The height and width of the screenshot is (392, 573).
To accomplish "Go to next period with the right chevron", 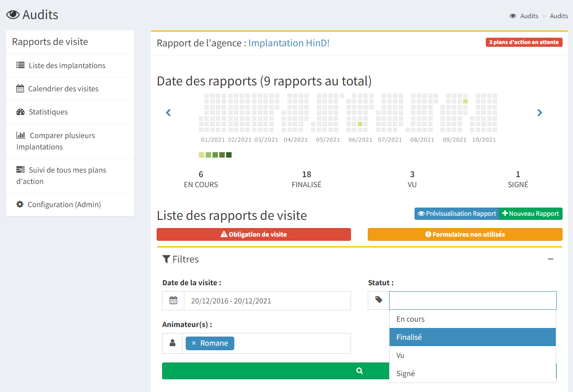I will click(539, 112).
